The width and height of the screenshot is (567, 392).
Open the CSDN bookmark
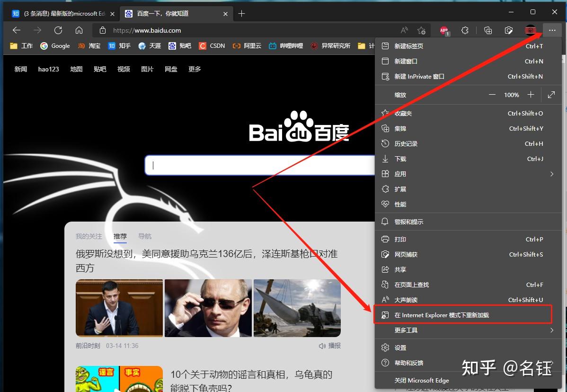coord(212,45)
